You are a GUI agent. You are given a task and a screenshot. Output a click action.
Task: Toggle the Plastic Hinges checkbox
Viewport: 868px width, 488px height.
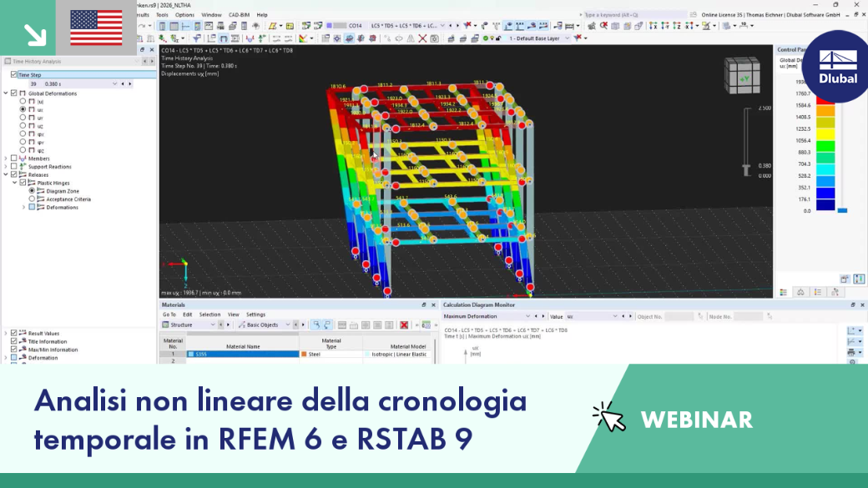(23, 183)
